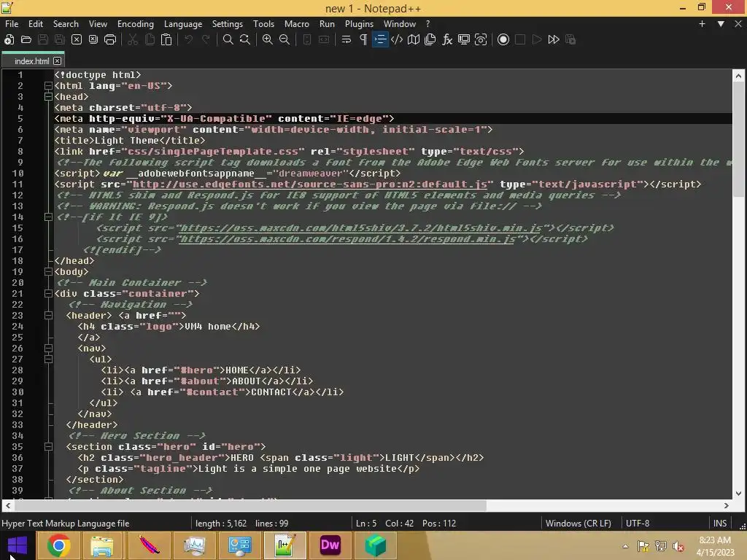Click the Playback macro triangle icon

(x=537, y=39)
